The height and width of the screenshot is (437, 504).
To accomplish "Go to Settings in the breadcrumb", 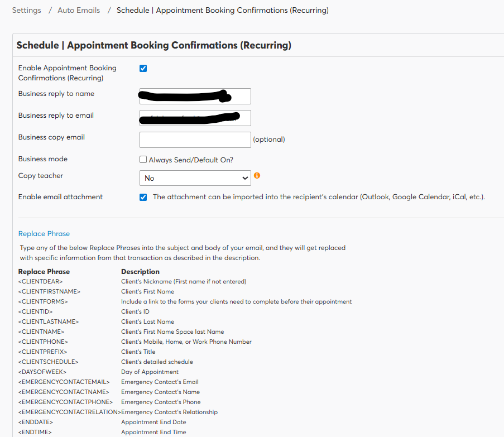I will (26, 11).
